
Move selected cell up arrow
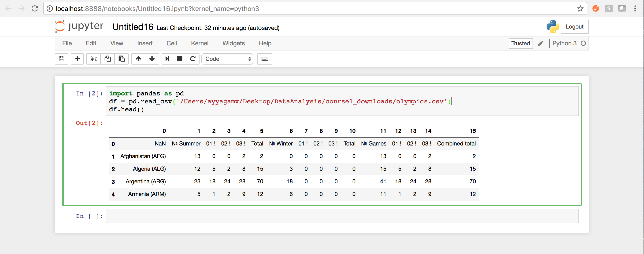pos(138,59)
